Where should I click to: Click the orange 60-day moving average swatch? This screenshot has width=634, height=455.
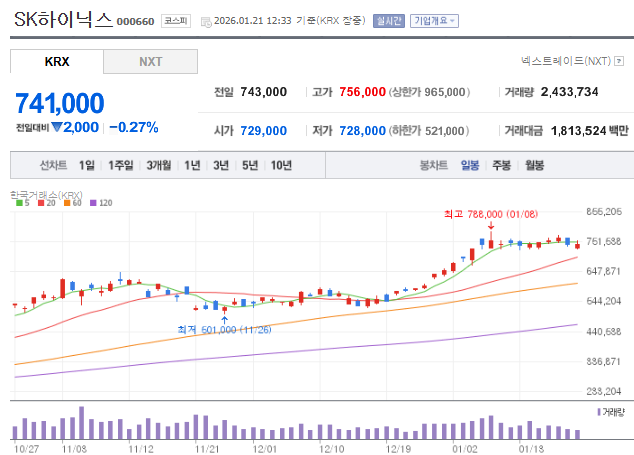click(67, 203)
